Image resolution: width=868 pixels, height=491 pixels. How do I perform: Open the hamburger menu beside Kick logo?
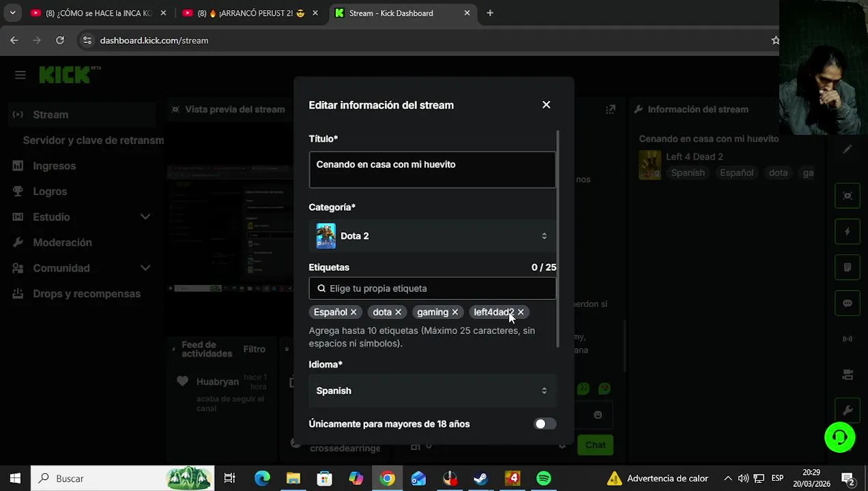point(20,75)
